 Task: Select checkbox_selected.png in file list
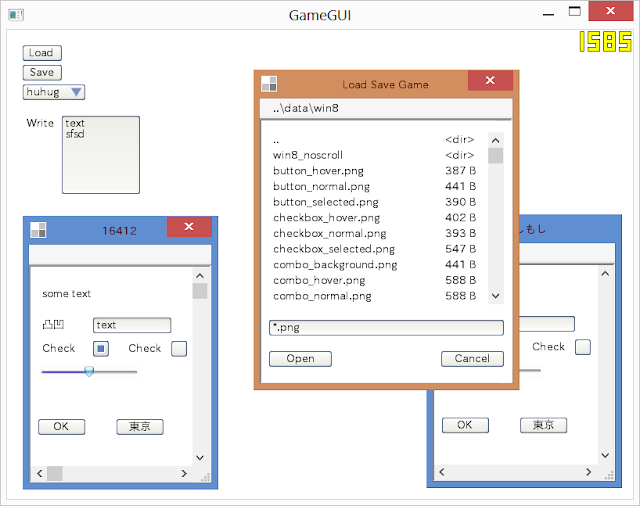(374, 249)
